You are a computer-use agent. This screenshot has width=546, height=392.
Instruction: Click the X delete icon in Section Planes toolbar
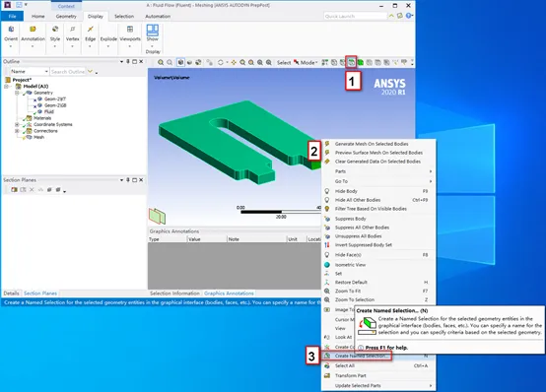point(32,190)
